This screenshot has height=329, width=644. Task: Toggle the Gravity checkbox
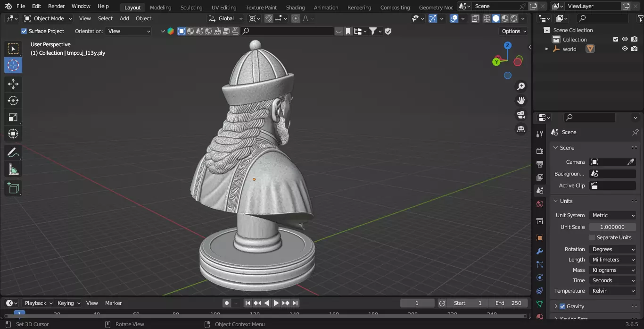click(x=562, y=306)
